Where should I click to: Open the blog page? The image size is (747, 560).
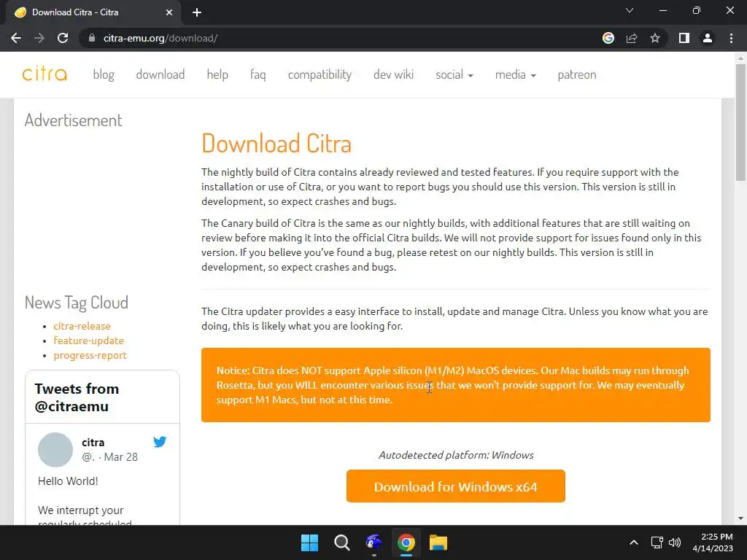coord(104,75)
